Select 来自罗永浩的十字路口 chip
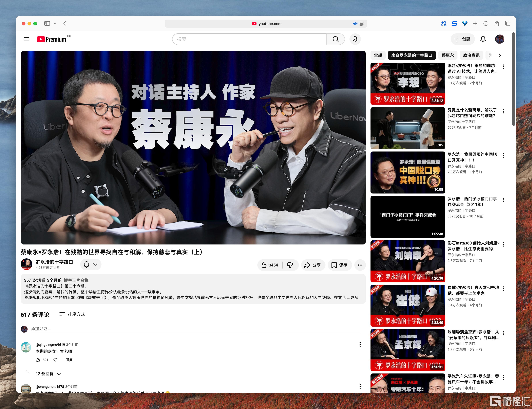 412,55
